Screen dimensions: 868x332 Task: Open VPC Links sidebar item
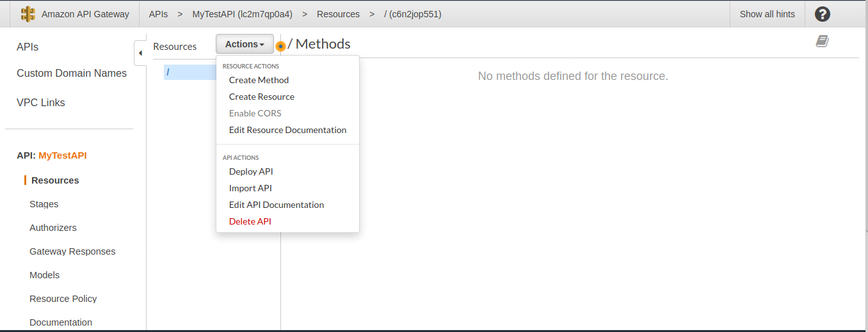click(x=41, y=102)
